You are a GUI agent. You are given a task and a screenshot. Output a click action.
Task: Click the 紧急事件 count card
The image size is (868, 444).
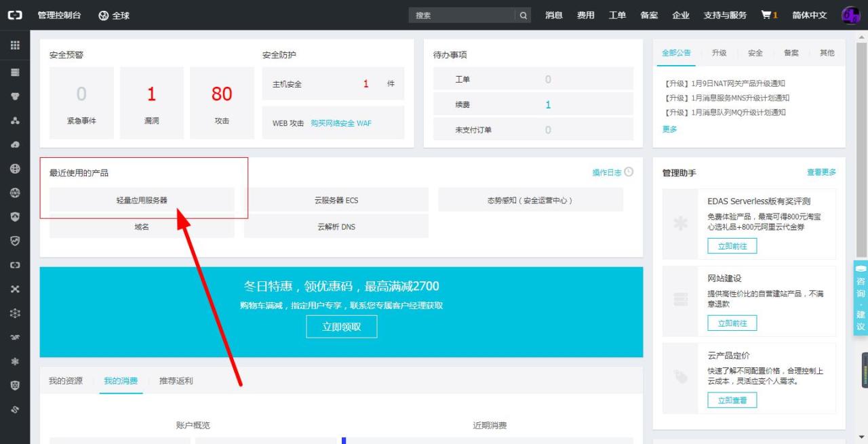tap(81, 102)
